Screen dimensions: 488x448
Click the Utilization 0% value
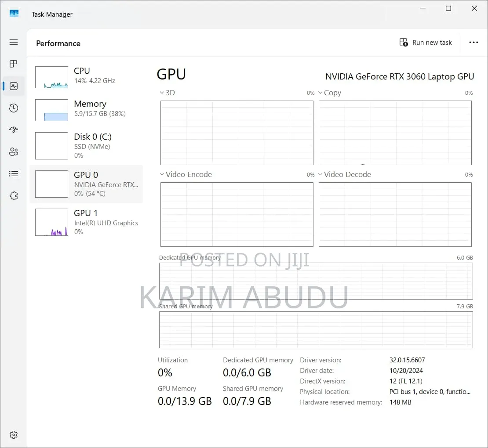[x=165, y=372]
